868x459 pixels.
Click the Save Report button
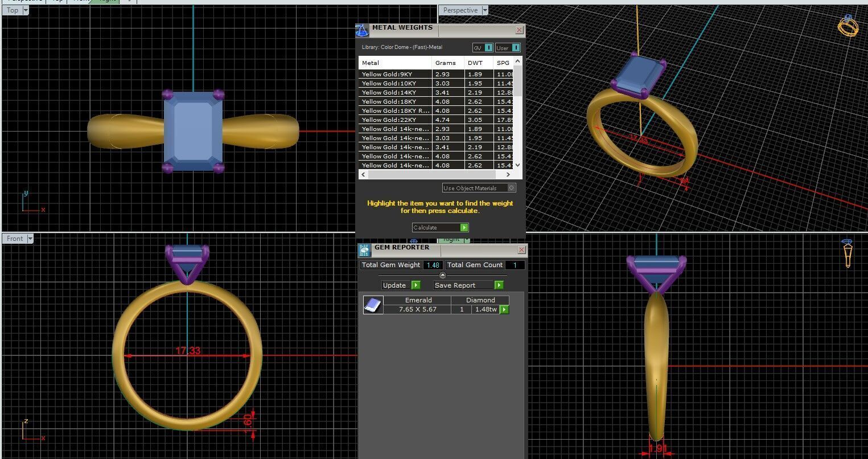click(x=469, y=285)
